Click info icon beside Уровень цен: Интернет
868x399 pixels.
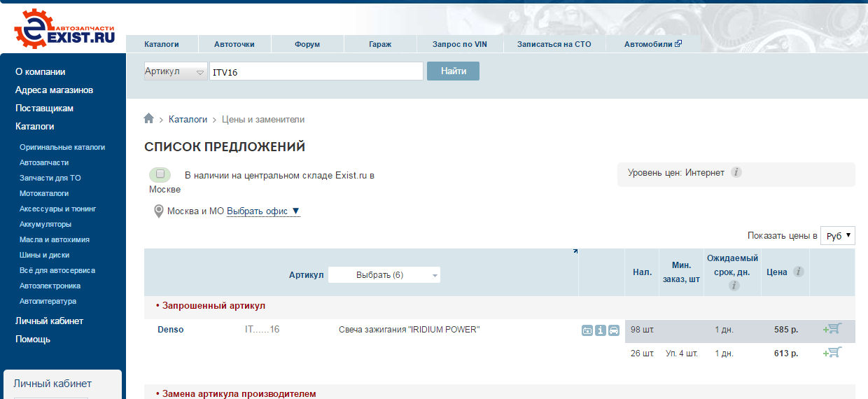click(736, 172)
